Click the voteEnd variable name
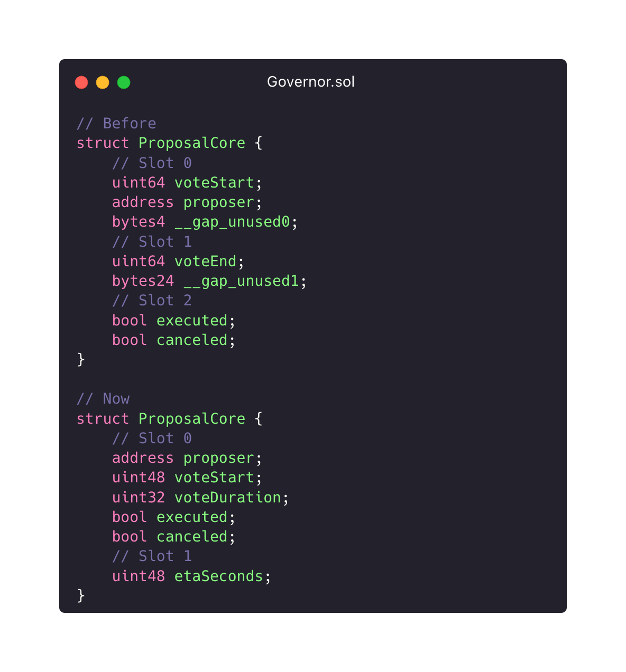626x672 pixels. (205, 262)
